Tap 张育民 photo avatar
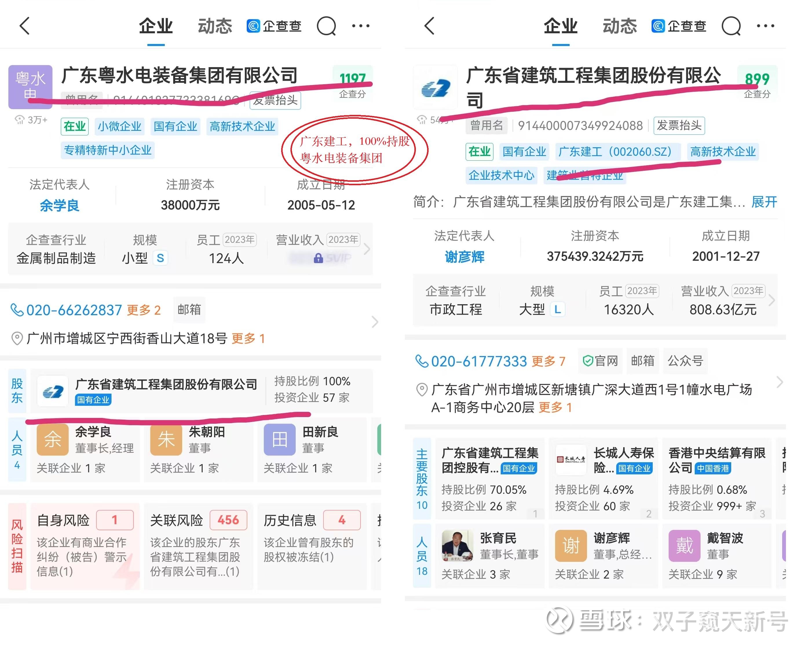Screen dimensions: 812x646 [458, 546]
